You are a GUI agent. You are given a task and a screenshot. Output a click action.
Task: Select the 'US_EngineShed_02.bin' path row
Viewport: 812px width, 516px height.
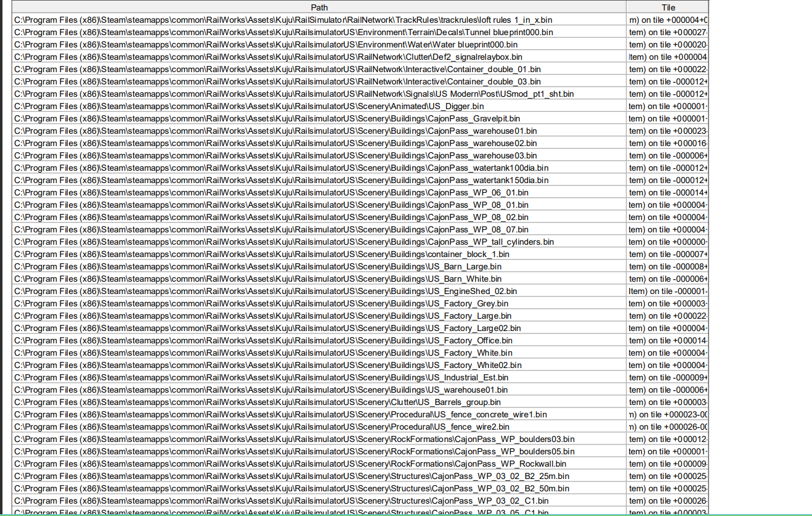coord(319,291)
